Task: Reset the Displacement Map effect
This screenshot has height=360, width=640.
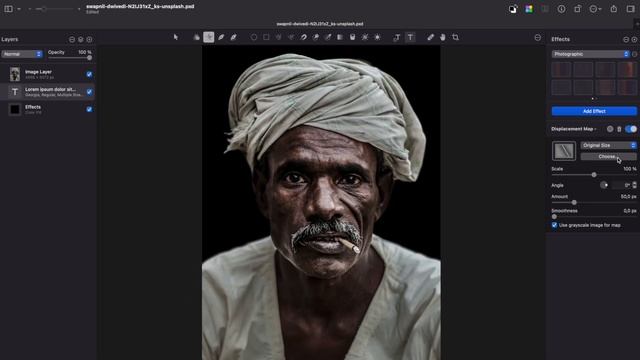Action: (x=610, y=129)
